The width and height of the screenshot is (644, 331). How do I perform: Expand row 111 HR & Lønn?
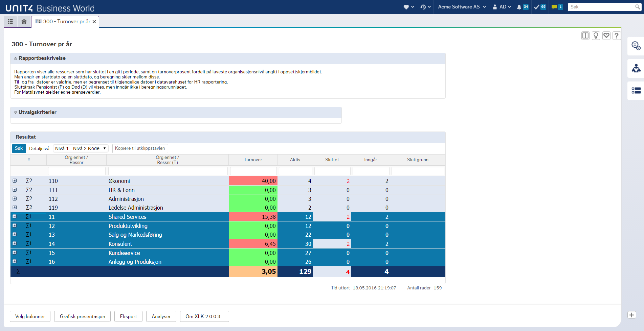(x=15, y=190)
